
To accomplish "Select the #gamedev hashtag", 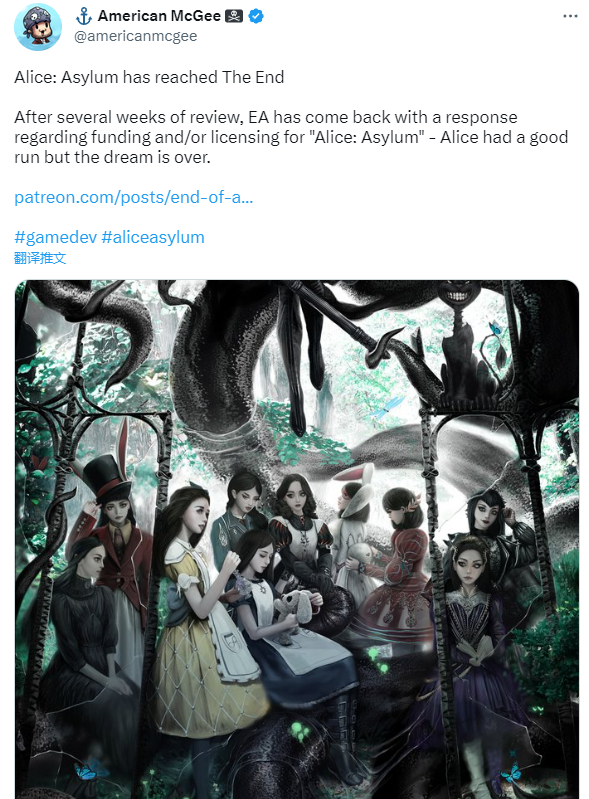I will click(56, 237).
